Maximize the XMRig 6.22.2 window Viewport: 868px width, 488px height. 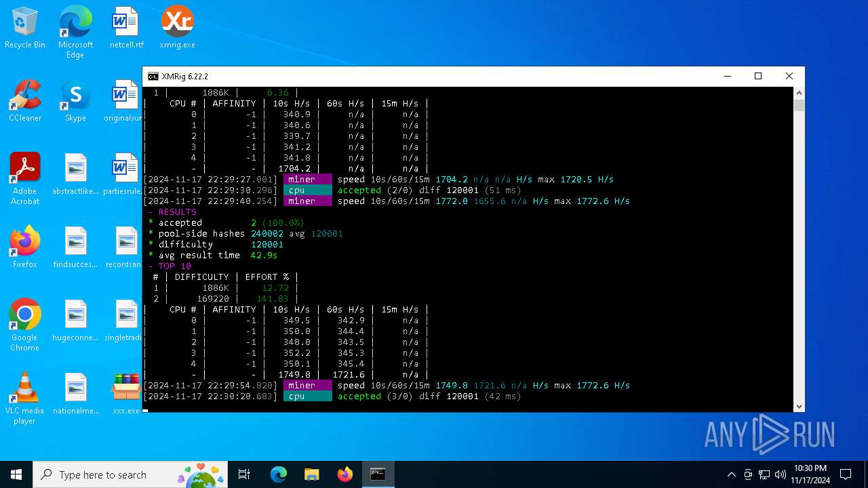(x=758, y=77)
